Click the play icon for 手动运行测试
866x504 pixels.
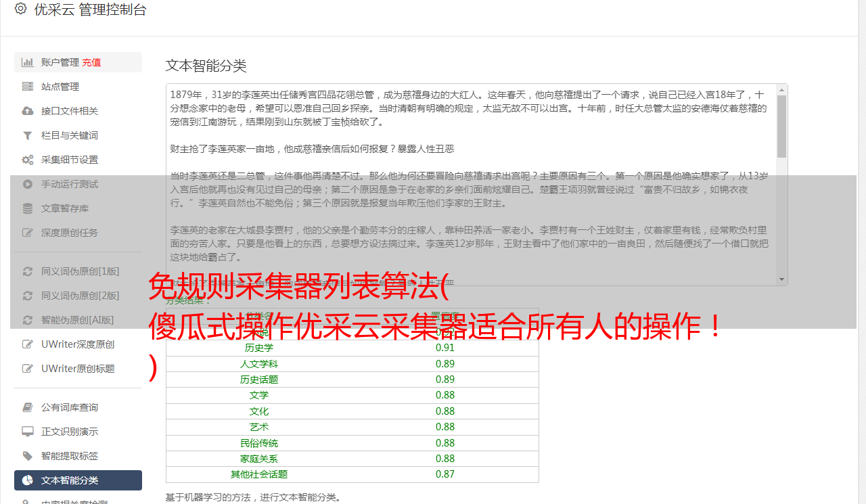tap(28, 184)
